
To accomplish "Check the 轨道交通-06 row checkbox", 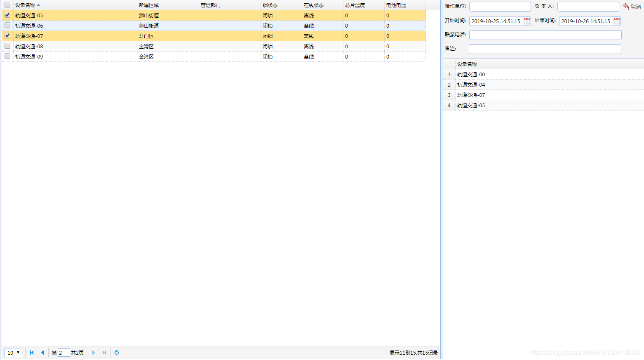I will [x=7, y=26].
